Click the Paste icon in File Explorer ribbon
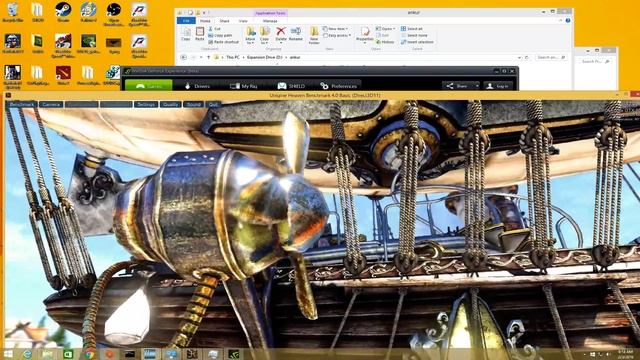The width and height of the screenshot is (640, 360). click(200, 34)
